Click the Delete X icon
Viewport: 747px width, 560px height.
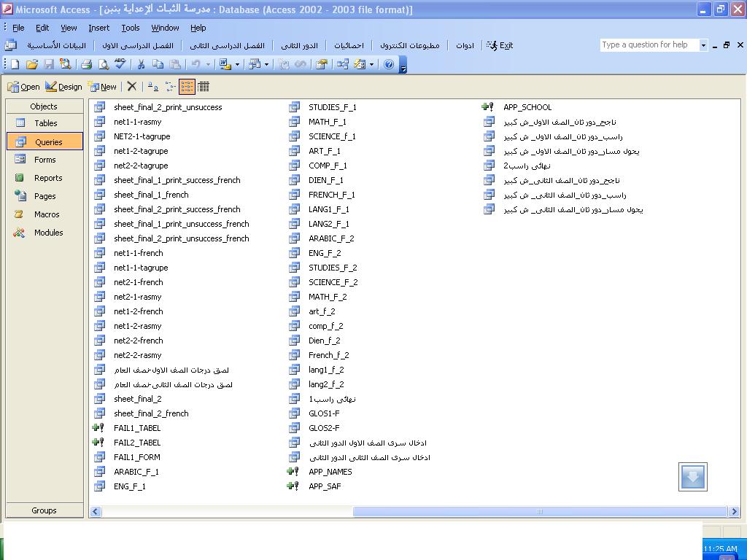tap(132, 86)
